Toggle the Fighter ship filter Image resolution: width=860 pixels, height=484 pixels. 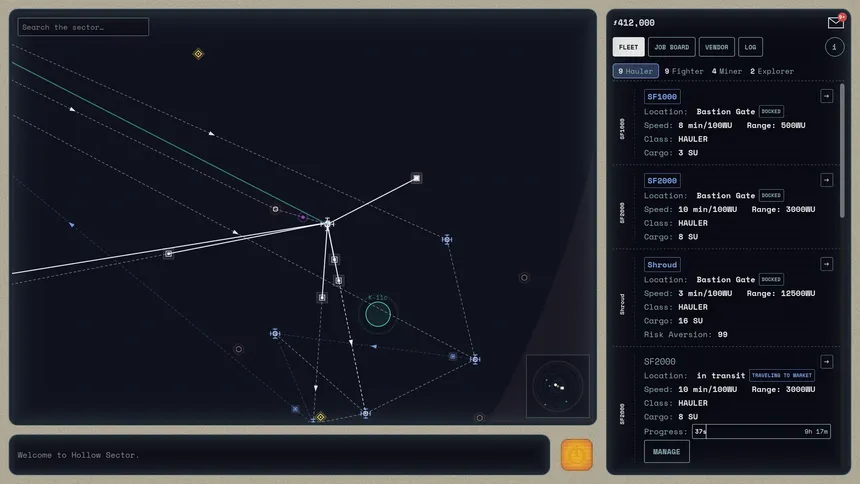[x=683, y=71]
